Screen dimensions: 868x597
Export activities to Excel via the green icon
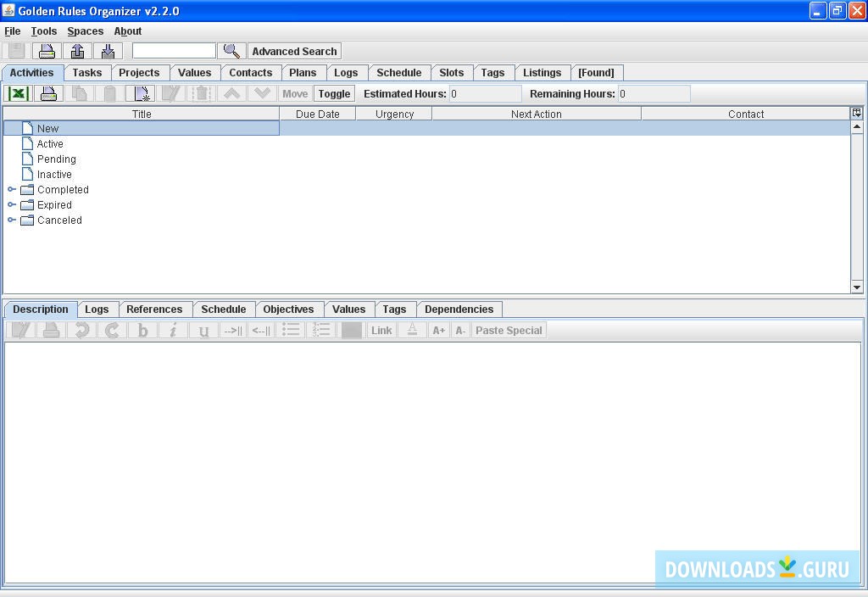pyautogui.click(x=19, y=93)
